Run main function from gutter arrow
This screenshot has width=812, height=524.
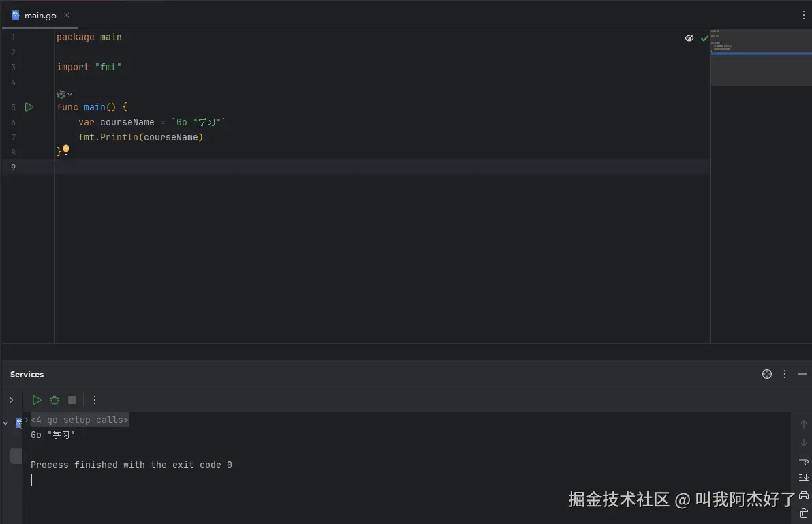pos(29,107)
